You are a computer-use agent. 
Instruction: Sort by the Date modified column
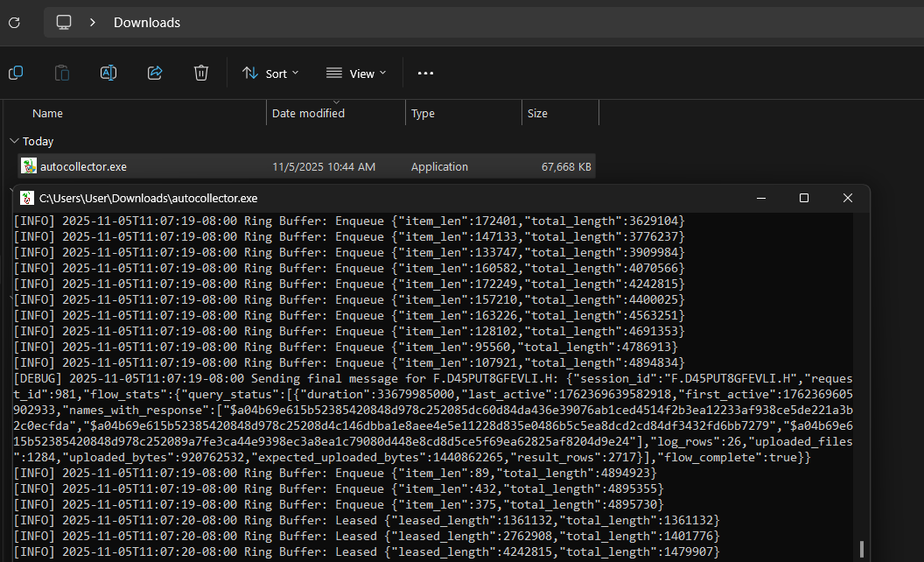click(308, 113)
